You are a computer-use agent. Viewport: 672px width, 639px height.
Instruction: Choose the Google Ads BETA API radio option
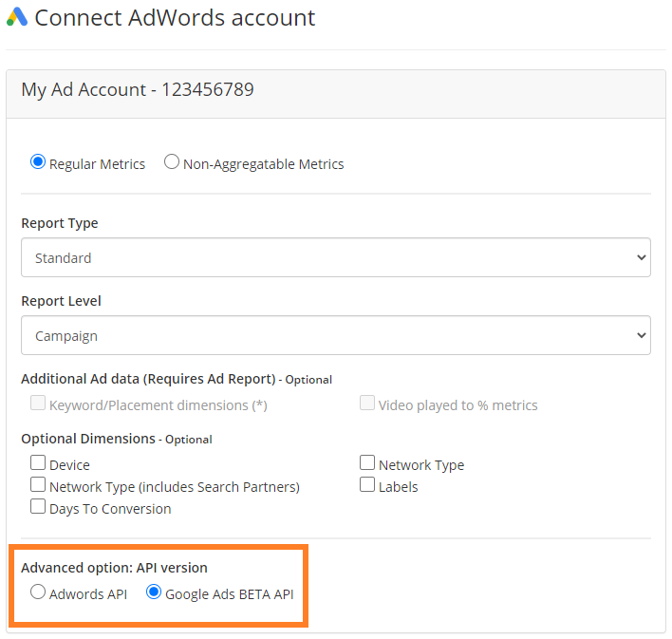tap(154, 592)
